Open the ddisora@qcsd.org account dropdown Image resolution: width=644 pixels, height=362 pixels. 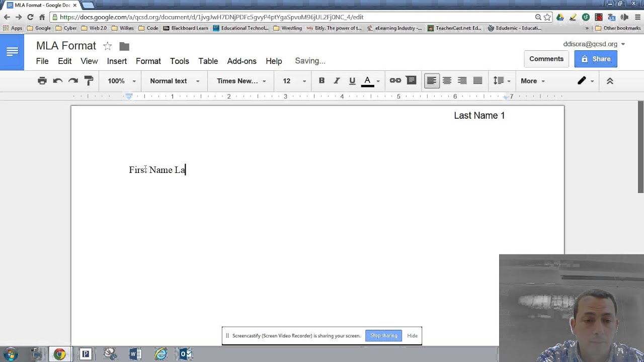(594, 44)
